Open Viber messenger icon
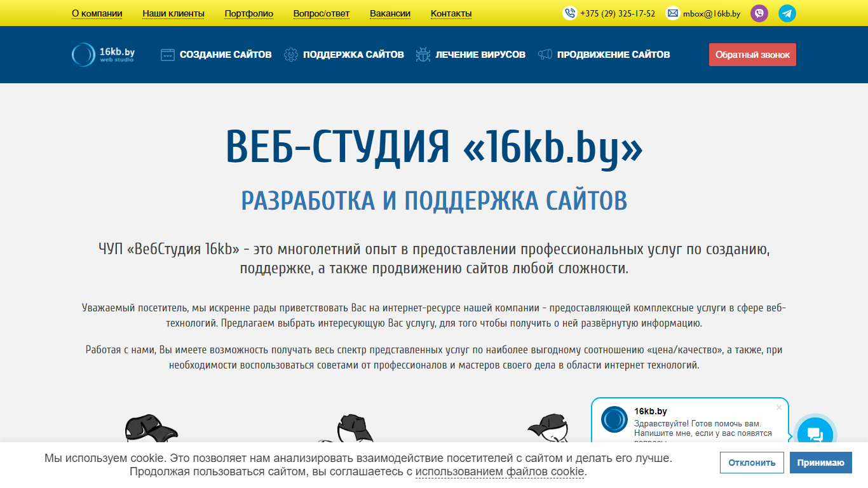 point(759,13)
